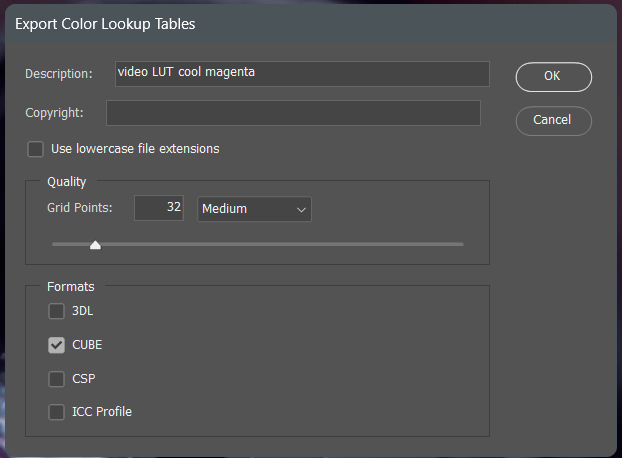Uncheck the CUBE format checkbox
Screen dimensions: 622x458
[x=56, y=345]
